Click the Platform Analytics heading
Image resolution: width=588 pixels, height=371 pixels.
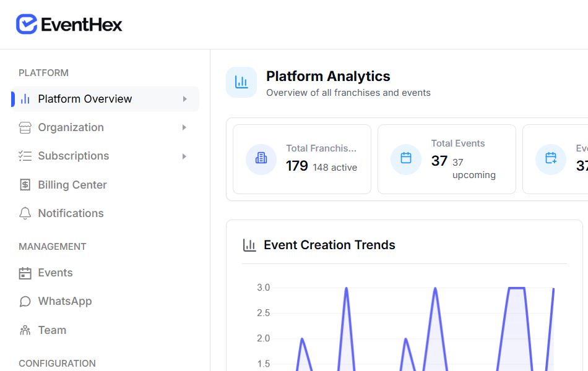[328, 76]
